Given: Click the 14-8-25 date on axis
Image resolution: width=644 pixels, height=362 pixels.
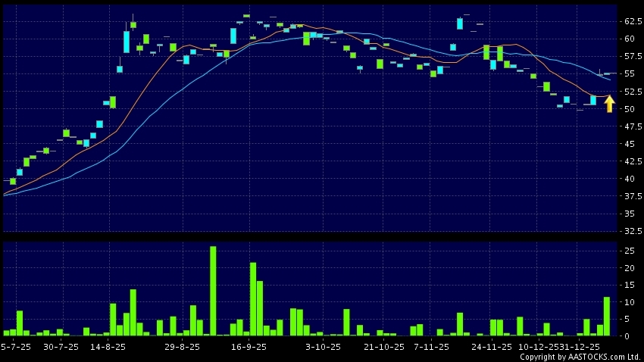Looking at the screenshot, I should tap(108, 347).
